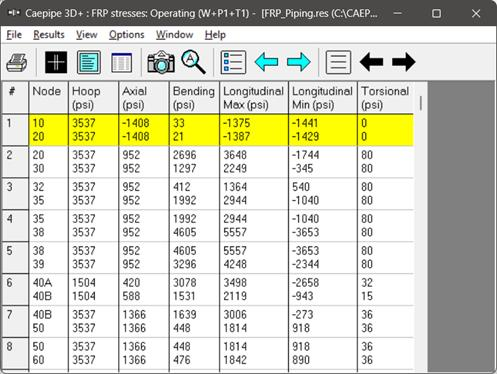The height and width of the screenshot is (374, 497).
Task: Click the camera snapshot icon
Action: (161, 62)
